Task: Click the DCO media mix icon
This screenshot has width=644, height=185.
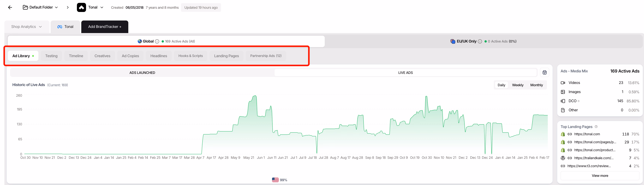Action: pos(563,101)
